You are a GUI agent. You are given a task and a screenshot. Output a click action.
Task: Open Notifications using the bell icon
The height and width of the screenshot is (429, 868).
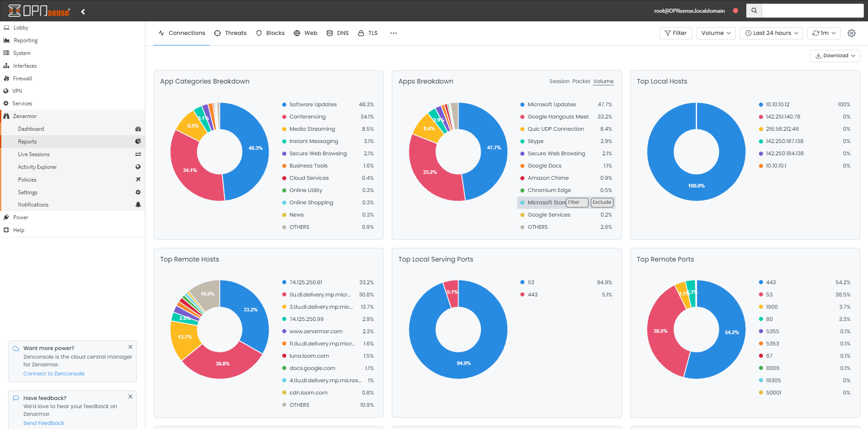(x=138, y=205)
